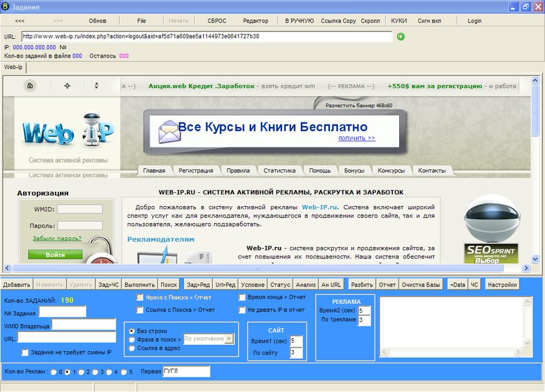
Task: Open the Статистика site tab
Action: [279, 171]
